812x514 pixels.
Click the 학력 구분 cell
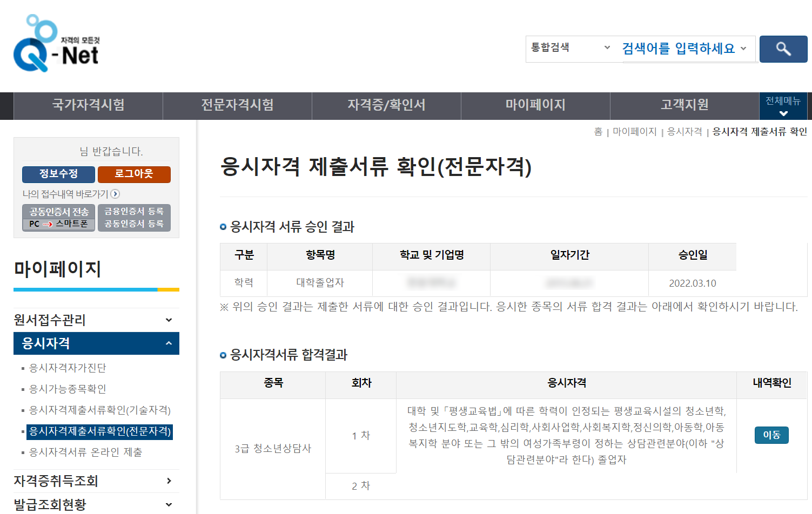coord(244,283)
